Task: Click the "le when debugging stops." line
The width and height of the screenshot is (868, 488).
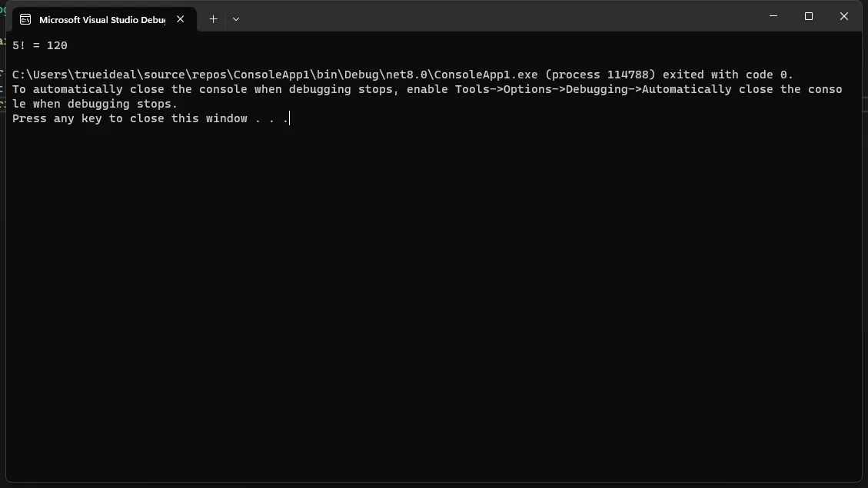Action: click(95, 105)
